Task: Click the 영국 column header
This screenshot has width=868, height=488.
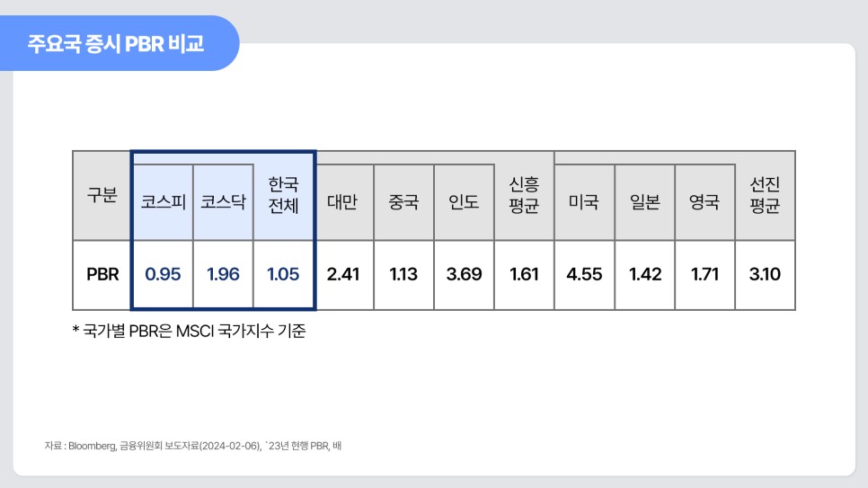Action: click(x=704, y=202)
